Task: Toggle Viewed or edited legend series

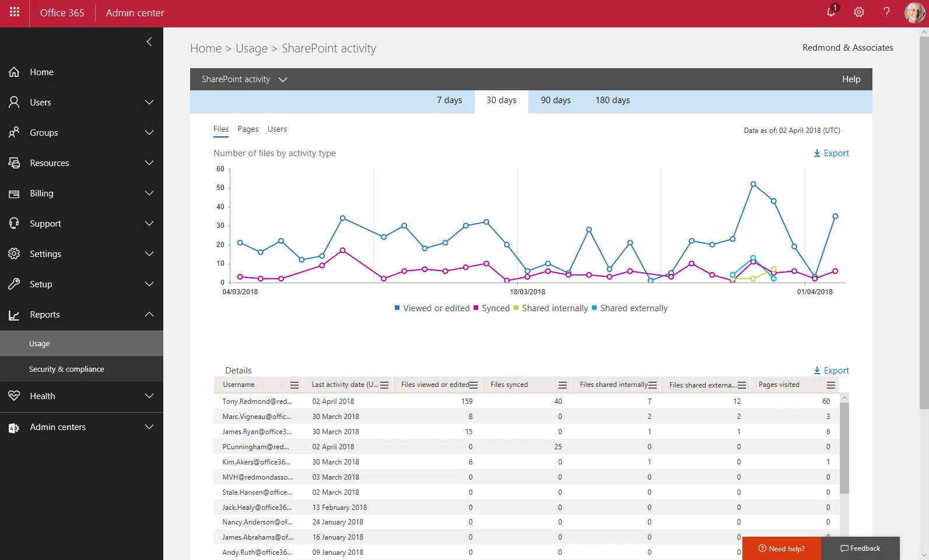Action: 432,308
